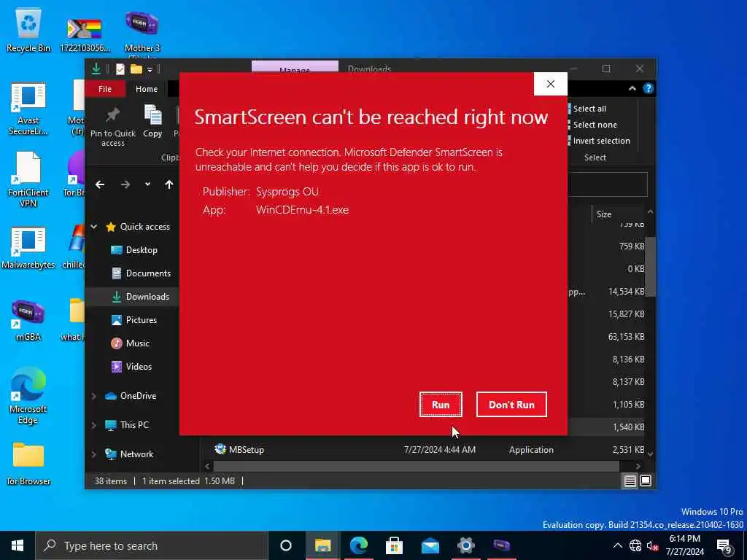Select Music in navigation pane
Image resolution: width=747 pixels, height=560 pixels.
(x=137, y=343)
